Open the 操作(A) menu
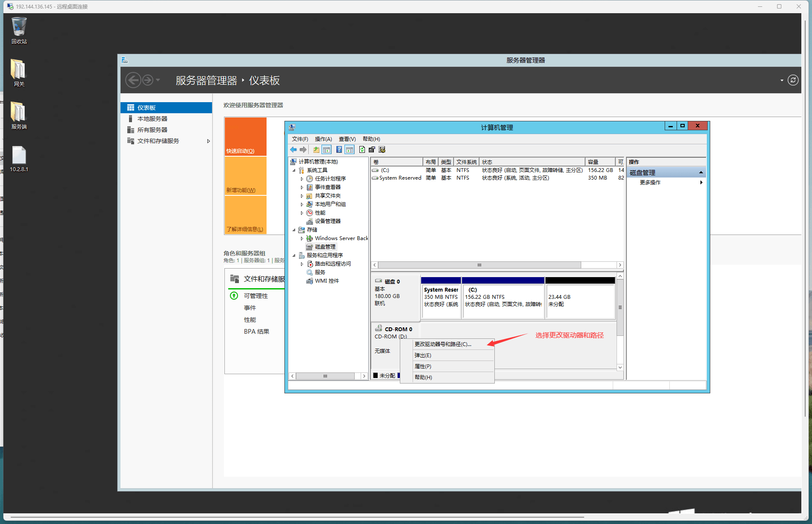The image size is (812, 524). (x=323, y=139)
